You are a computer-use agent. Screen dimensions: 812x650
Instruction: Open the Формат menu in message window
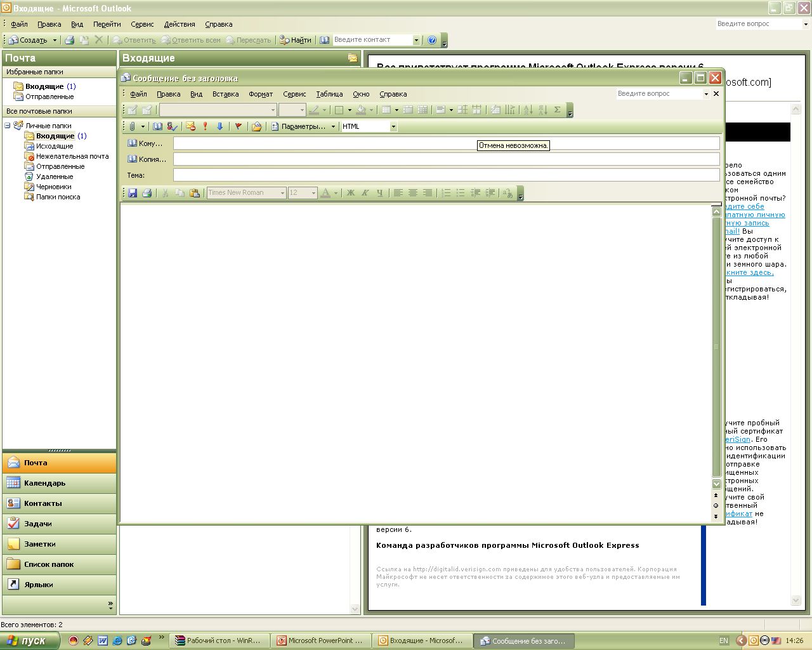(x=261, y=94)
